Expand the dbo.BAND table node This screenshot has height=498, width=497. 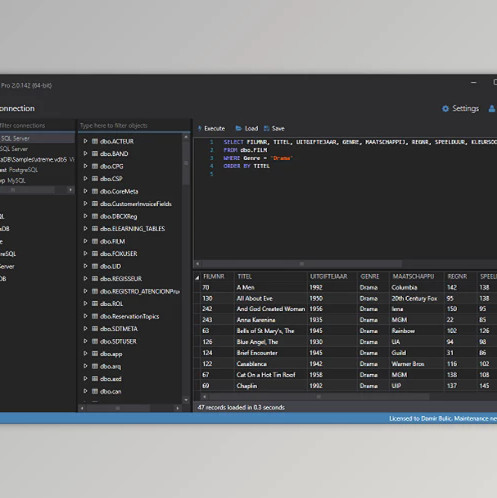click(86, 154)
